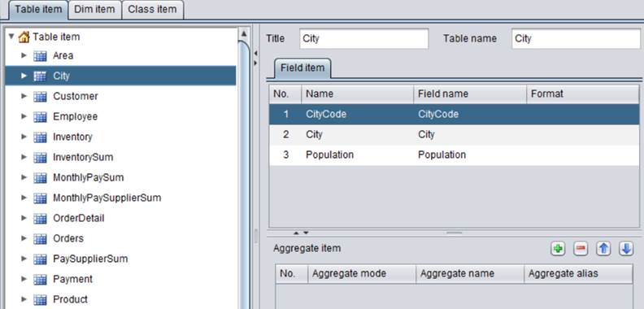Add aggregate item with green plus icon
The height and width of the screenshot is (309, 644).
coord(558,249)
